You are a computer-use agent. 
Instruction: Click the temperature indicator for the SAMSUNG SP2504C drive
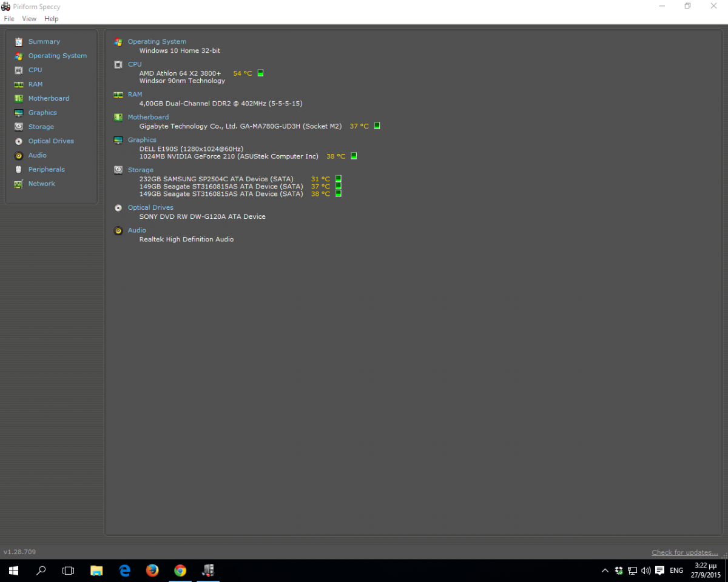point(339,179)
